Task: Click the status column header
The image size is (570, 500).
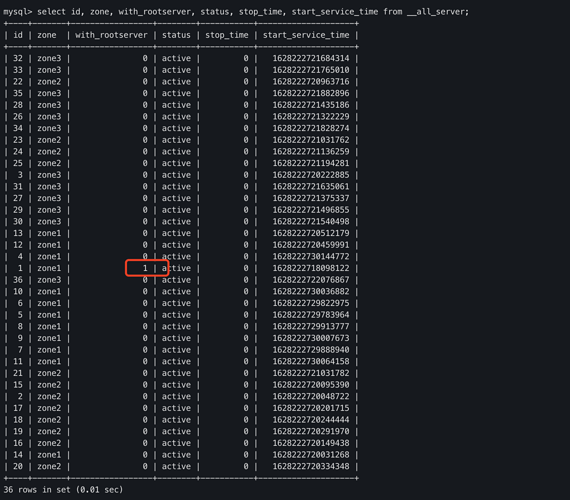Action: [176, 35]
